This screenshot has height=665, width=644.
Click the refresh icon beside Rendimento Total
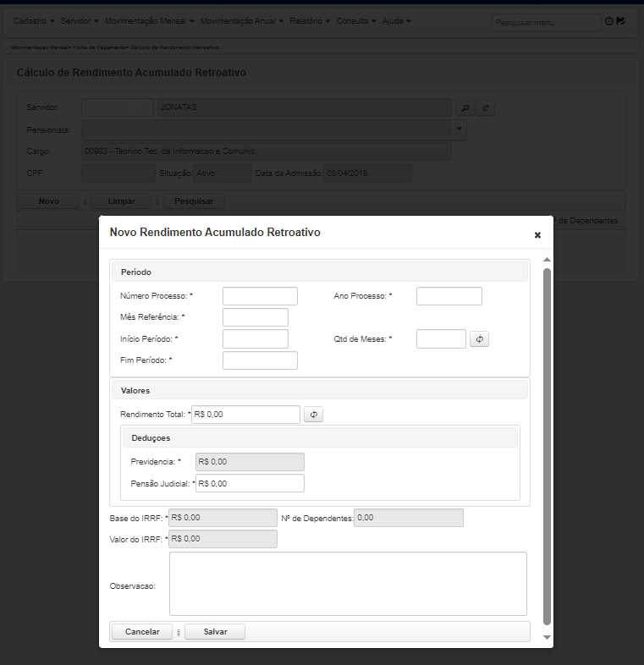click(x=313, y=415)
